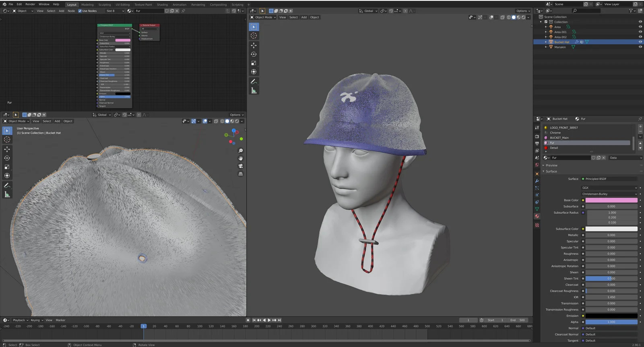Toggle camera view gizmo in small viewport
644x347 pixels.
pos(241,166)
